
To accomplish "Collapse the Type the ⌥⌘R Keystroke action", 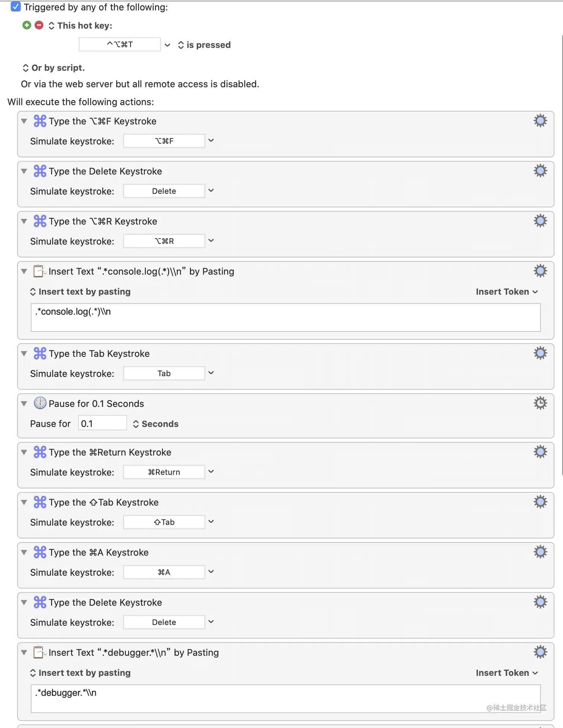I will [x=24, y=221].
